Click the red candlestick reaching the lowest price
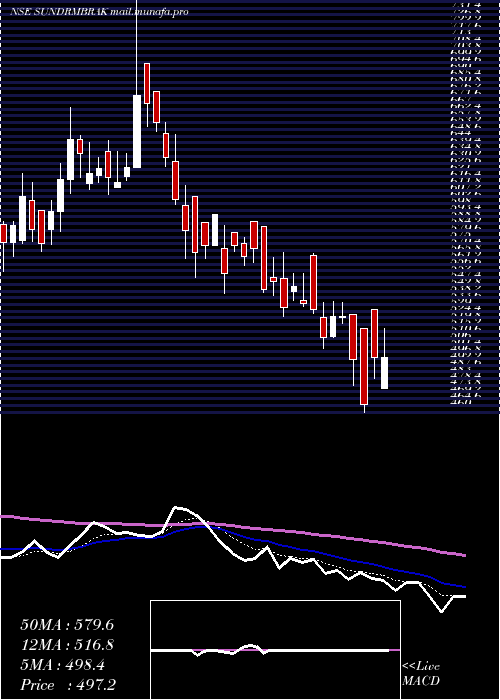Image resolution: width=500 pixels, height=700 pixels. pyautogui.click(x=364, y=366)
